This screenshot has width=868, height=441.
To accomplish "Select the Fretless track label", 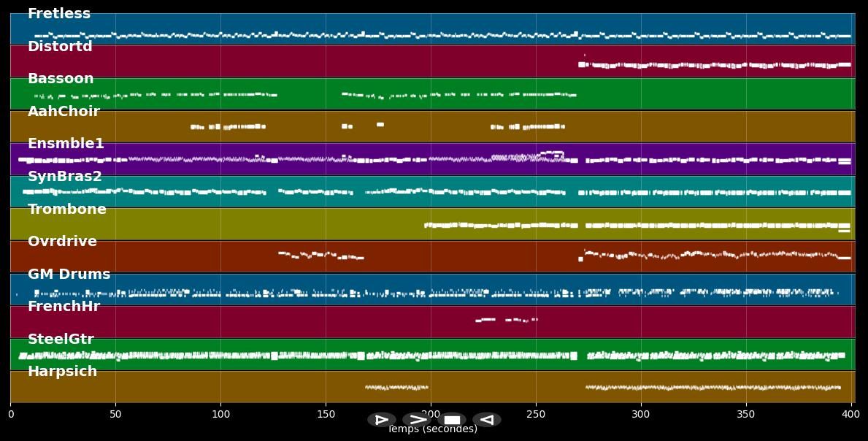I will coord(59,14).
